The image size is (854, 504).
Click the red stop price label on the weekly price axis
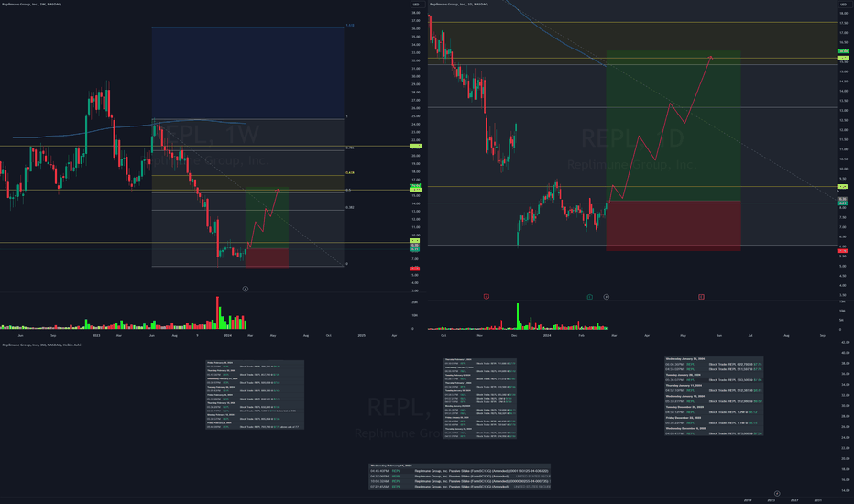414,268
